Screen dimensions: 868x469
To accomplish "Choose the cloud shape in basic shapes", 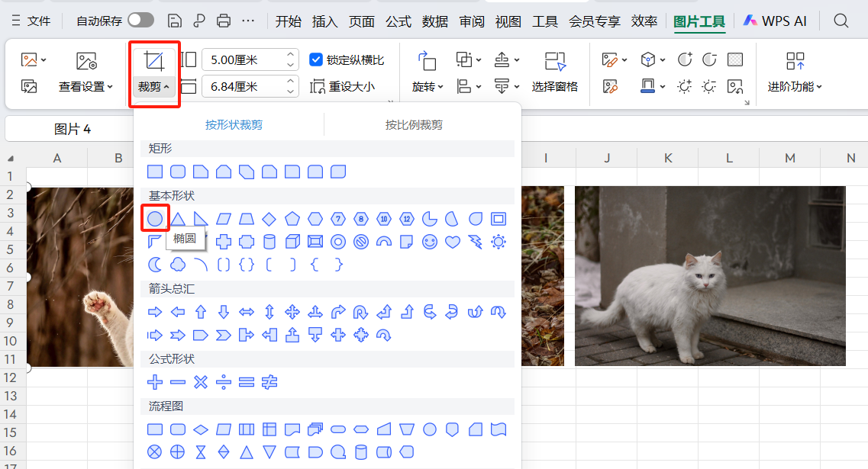I will coord(178,265).
